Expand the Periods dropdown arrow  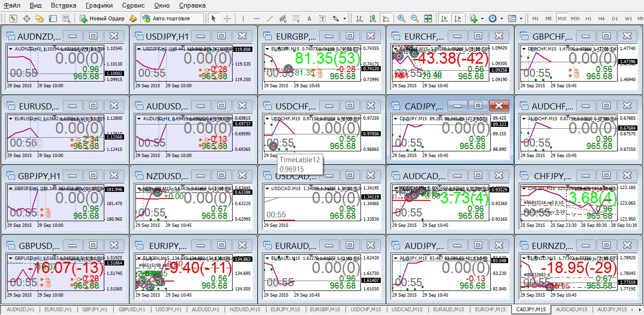pyautogui.click(x=502, y=18)
